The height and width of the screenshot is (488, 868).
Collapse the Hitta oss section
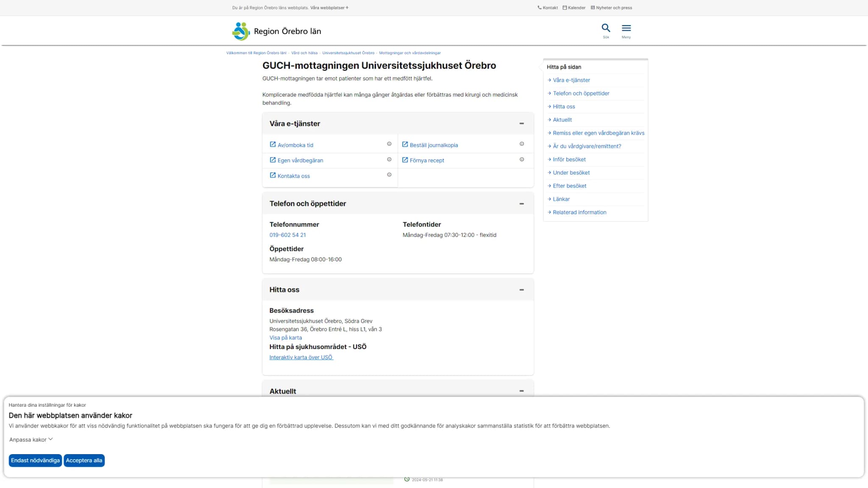coord(522,290)
